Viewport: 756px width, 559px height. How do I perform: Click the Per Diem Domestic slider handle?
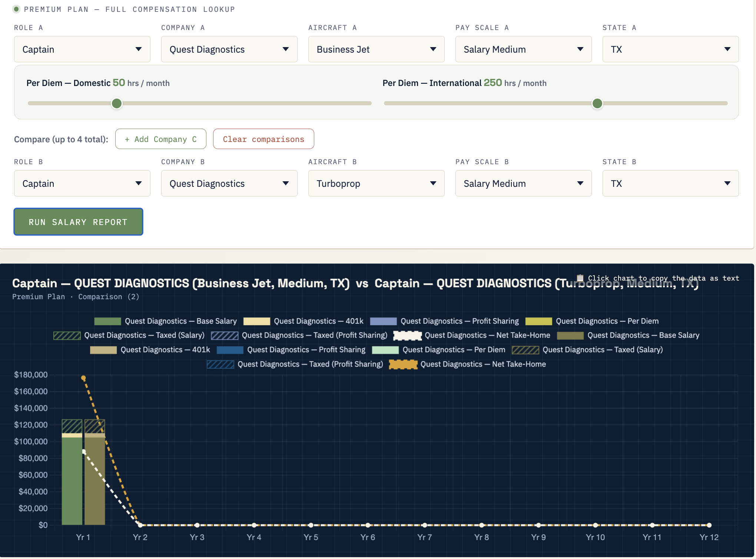click(x=117, y=103)
